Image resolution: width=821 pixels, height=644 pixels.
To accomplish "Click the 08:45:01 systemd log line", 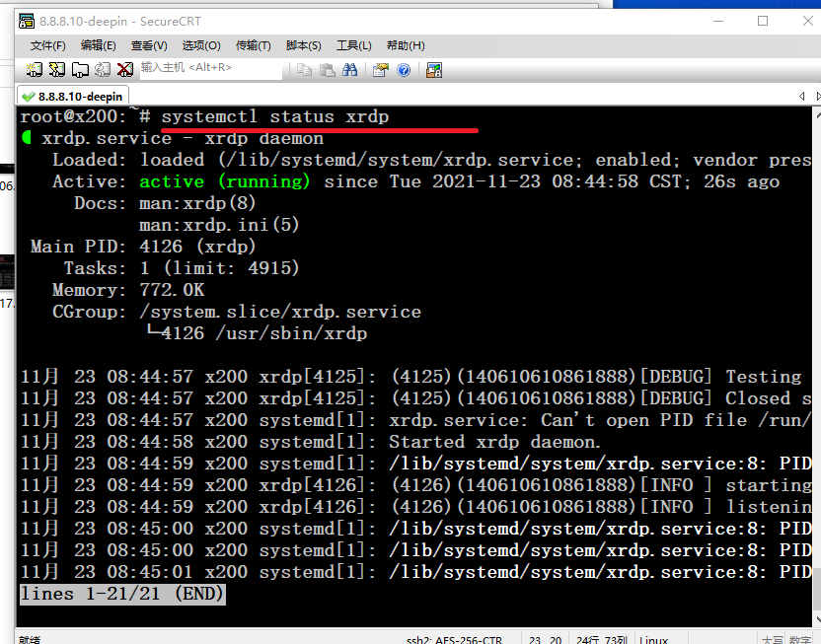I will (x=416, y=572).
